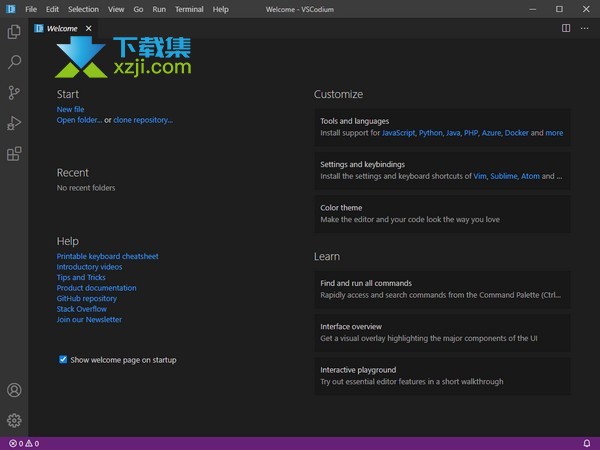Open the Explorer view in activity bar

click(x=14, y=31)
